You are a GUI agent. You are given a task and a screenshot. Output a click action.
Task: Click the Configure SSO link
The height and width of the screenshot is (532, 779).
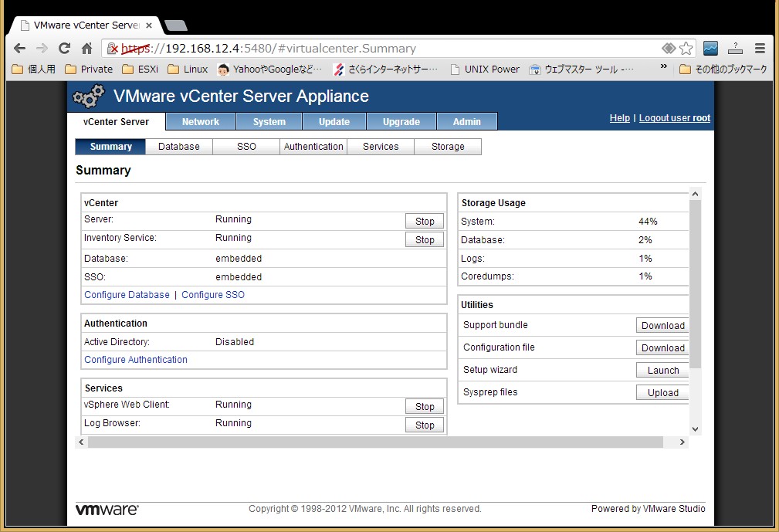pos(213,294)
